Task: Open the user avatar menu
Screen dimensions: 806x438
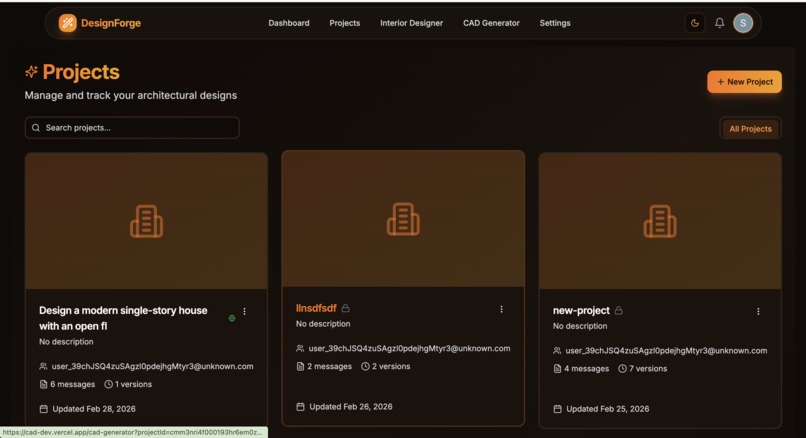Action: tap(743, 23)
